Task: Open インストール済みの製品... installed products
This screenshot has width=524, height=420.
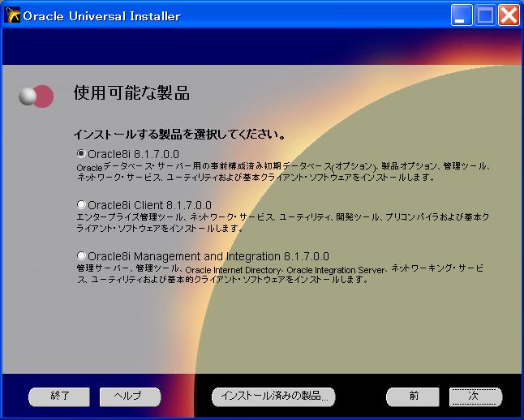Action: pos(273,396)
